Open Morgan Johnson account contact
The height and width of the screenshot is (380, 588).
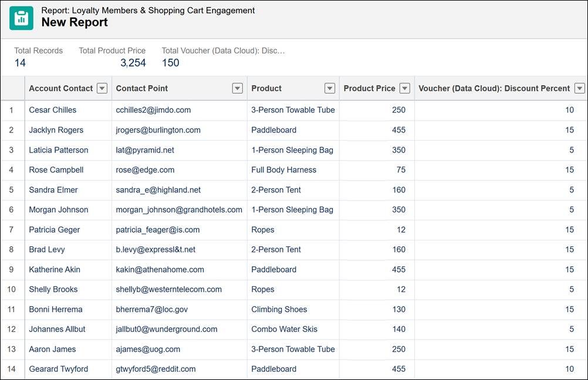tap(59, 209)
